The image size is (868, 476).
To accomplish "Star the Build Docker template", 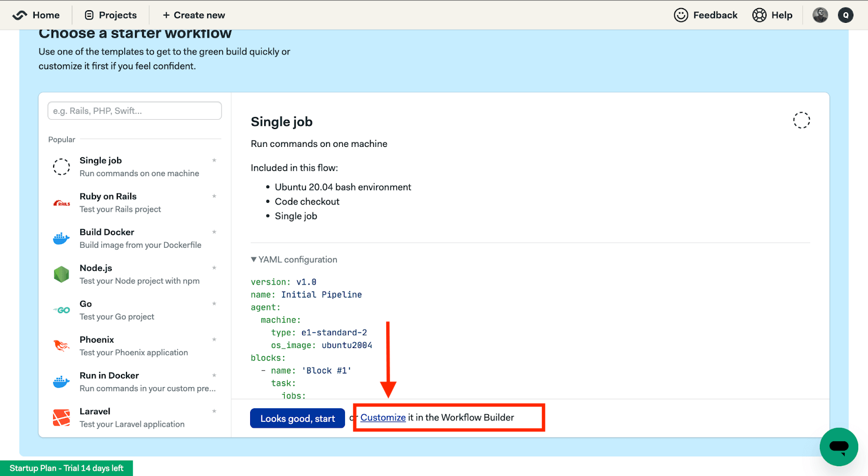I will pos(214,231).
